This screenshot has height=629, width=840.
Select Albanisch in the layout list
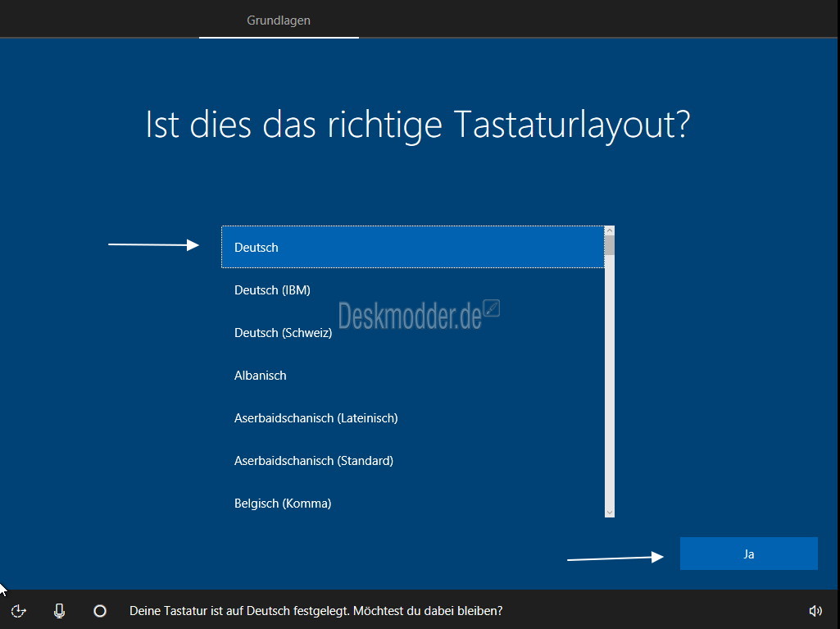click(412, 376)
